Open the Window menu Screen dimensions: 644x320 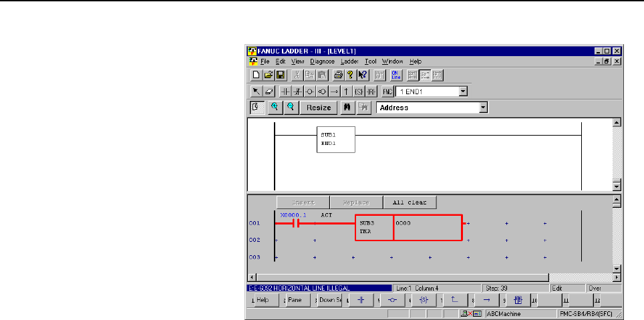[x=393, y=61]
